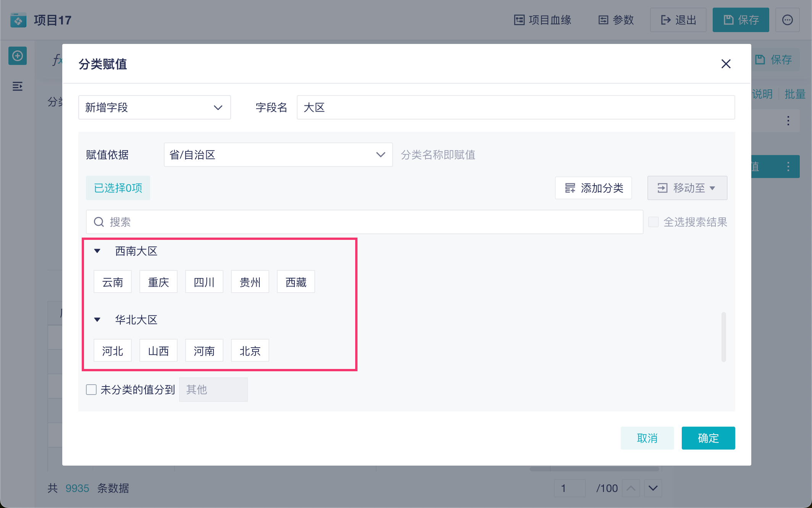Click the add step plus icon in sidebar
Viewport: 812px width, 508px height.
tap(18, 56)
